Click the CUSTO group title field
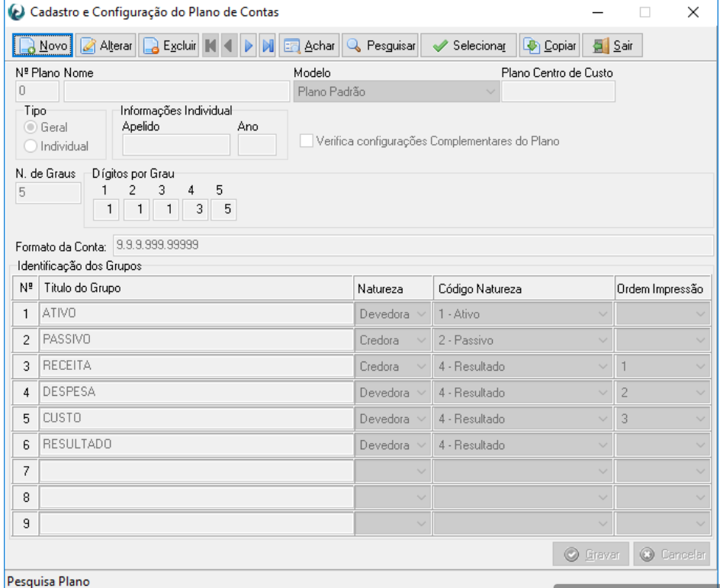Screen dimensions: 720x588 click(x=197, y=419)
